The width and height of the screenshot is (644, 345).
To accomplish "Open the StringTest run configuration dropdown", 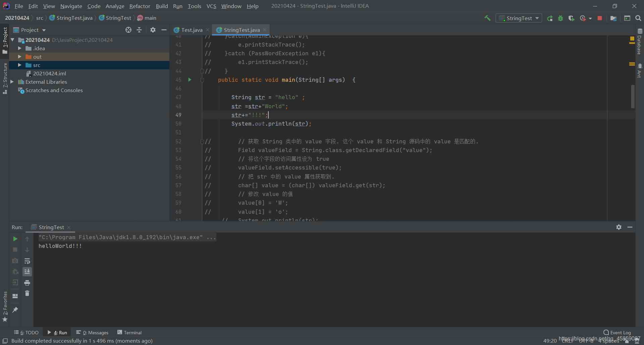I will (519, 18).
